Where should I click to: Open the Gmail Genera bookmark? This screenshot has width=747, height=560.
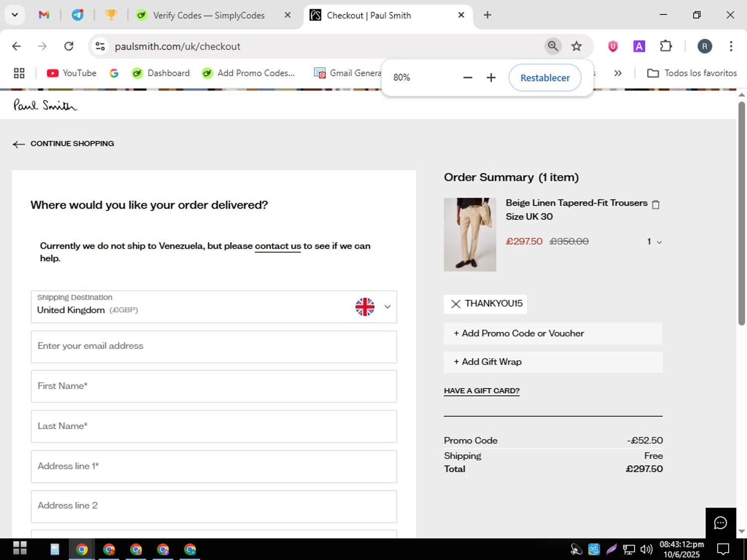click(x=348, y=73)
